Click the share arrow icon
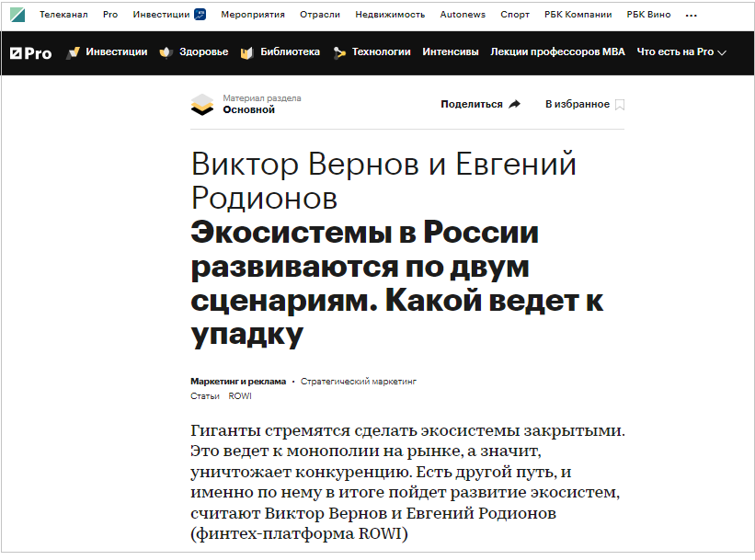The width and height of the screenshot is (755, 560). pyautogui.click(x=515, y=104)
